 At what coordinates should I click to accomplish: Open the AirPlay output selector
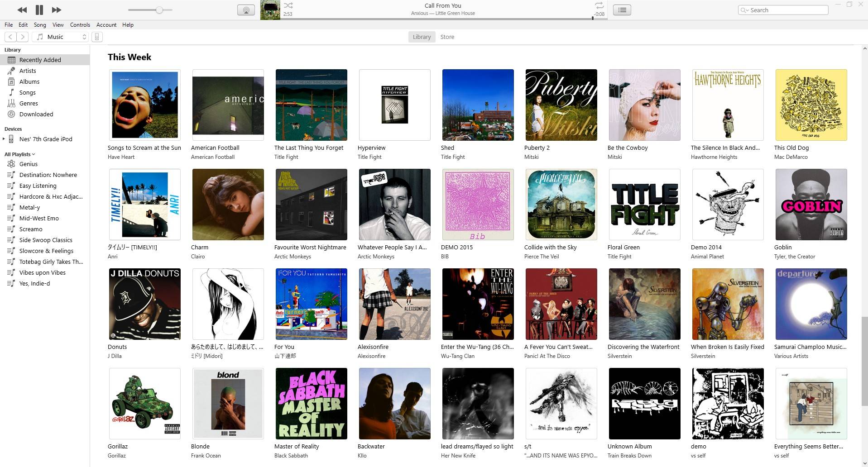pyautogui.click(x=246, y=10)
